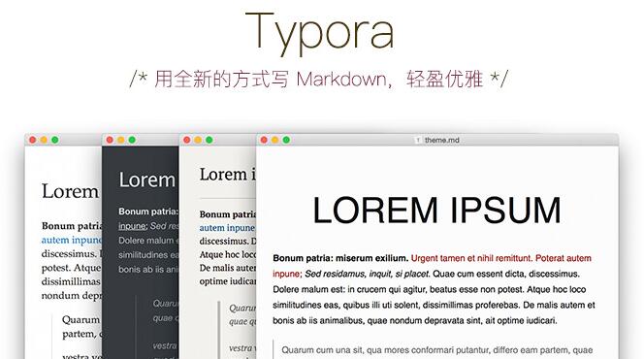This screenshot has width=644, height=359.
Task: Click 'Lorem' heading in leftmost window
Action: click(x=70, y=191)
